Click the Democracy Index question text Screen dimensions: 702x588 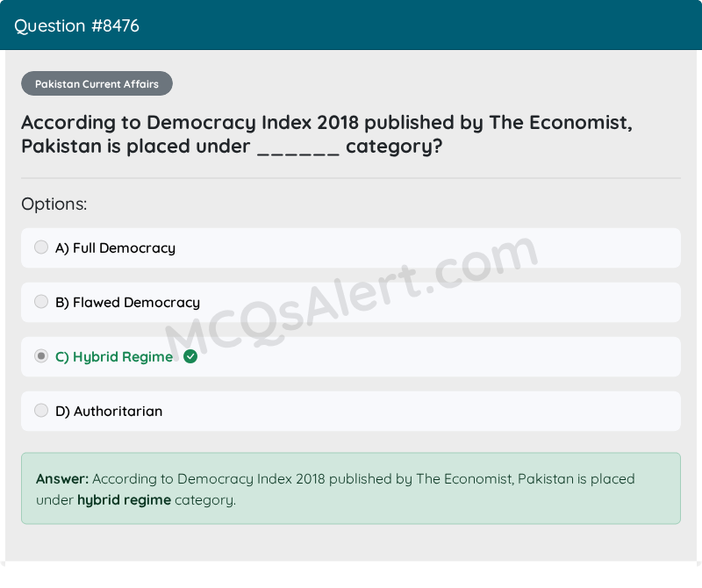[x=326, y=134]
